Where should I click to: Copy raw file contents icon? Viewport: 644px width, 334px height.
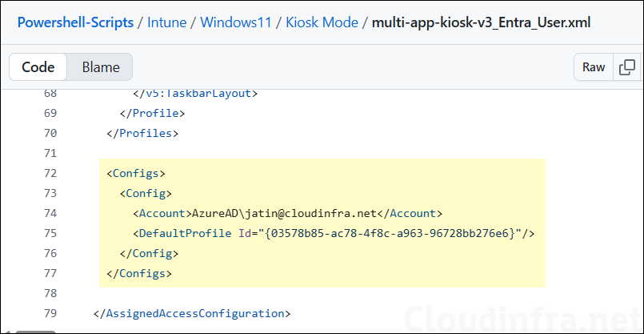pos(628,67)
